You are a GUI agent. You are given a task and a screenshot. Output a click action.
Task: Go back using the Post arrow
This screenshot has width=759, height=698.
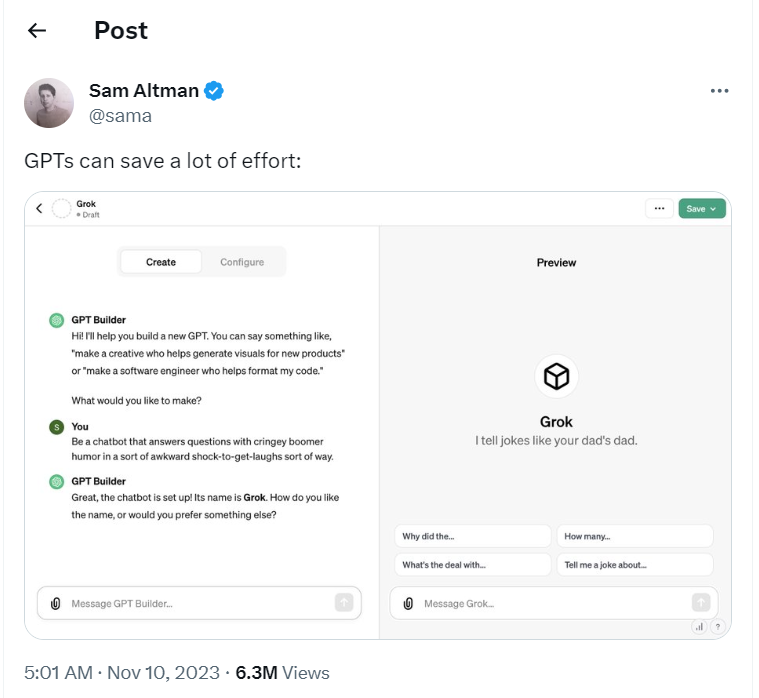coord(37,30)
